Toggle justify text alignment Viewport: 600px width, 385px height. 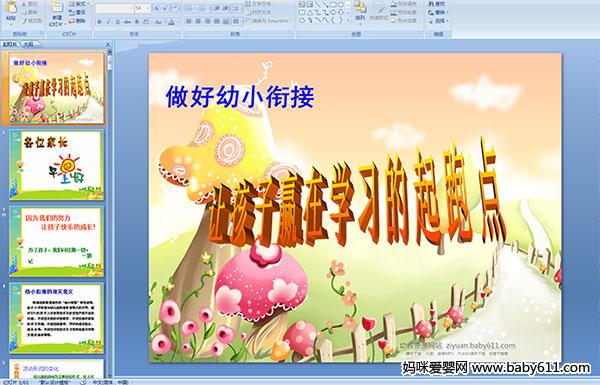point(217,21)
